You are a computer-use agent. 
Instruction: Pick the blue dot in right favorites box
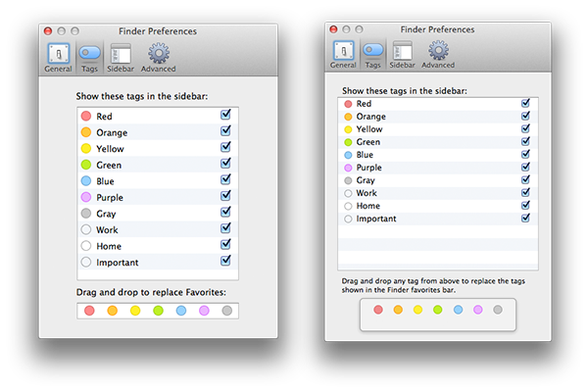pos(458,310)
